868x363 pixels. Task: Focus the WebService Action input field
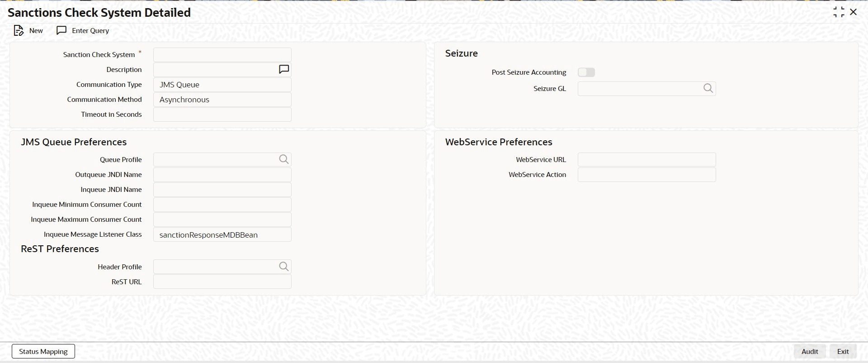647,175
